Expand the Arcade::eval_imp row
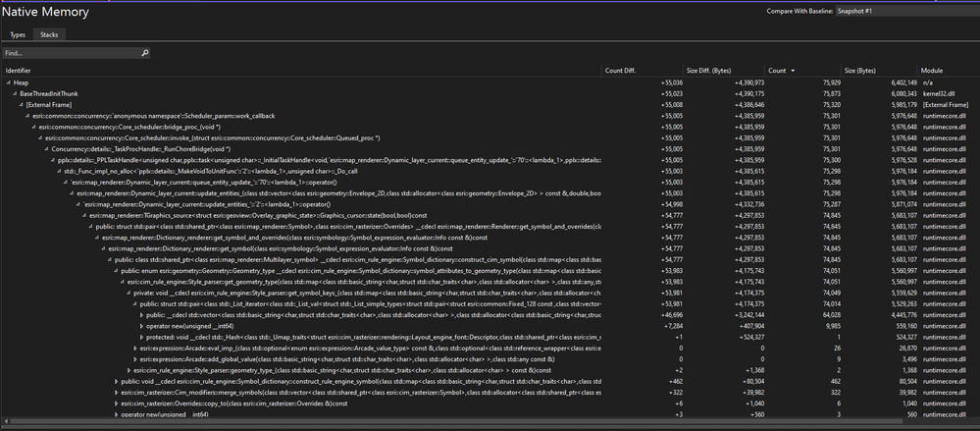This screenshot has height=431, width=980. 135,348
